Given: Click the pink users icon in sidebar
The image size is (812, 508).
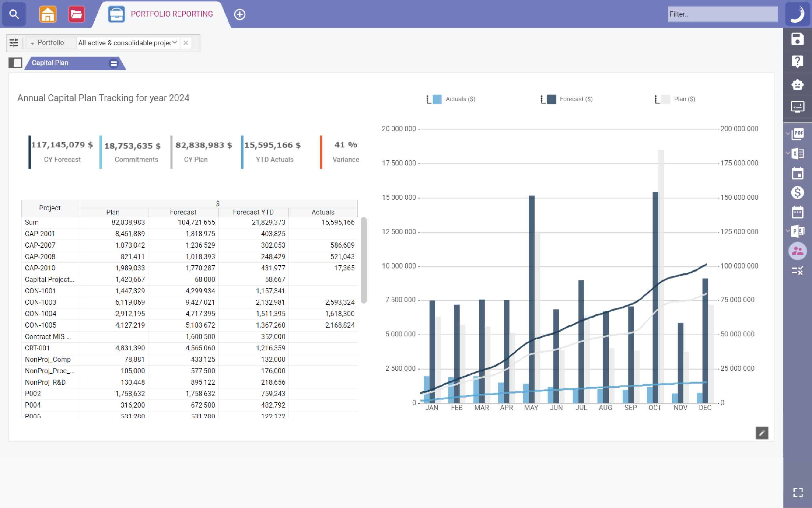Looking at the screenshot, I should pos(797,251).
